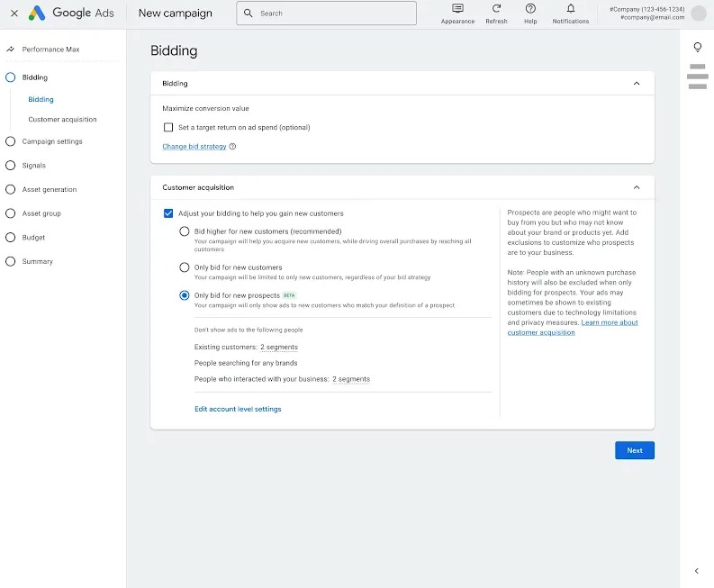Image resolution: width=714 pixels, height=588 pixels.
Task: Collapse the right side panel chevron
Action: tap(696, 571)
